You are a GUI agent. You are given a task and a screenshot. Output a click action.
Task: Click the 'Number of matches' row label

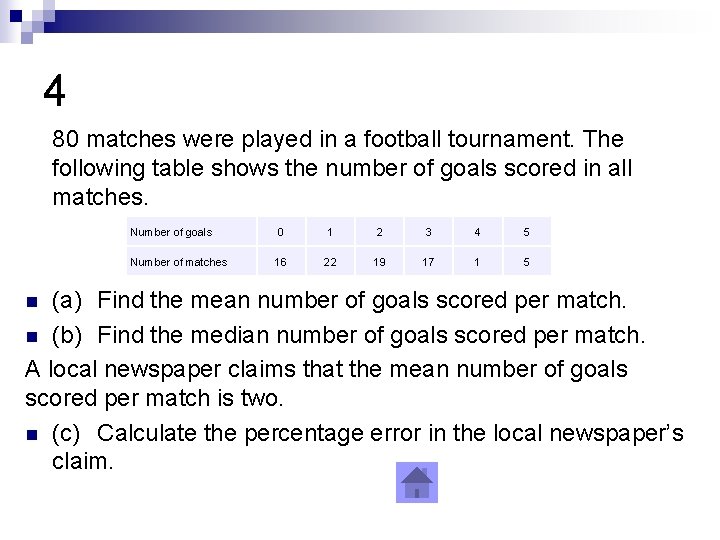[191, 261]
